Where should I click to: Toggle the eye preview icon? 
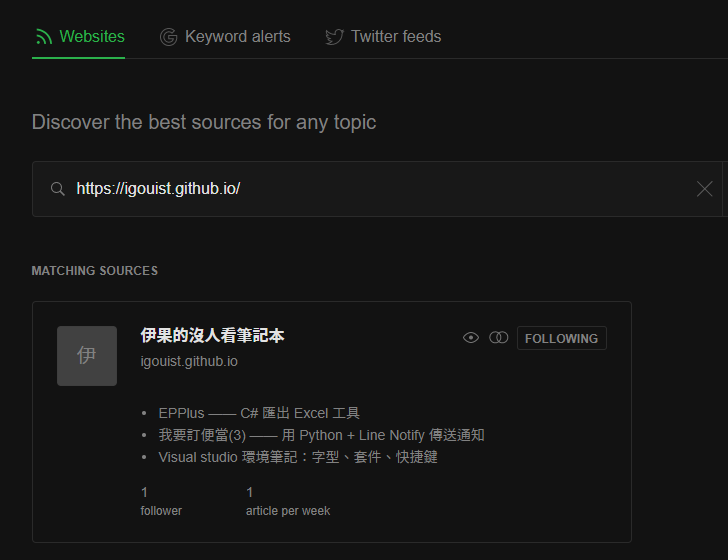pos(471,338)
